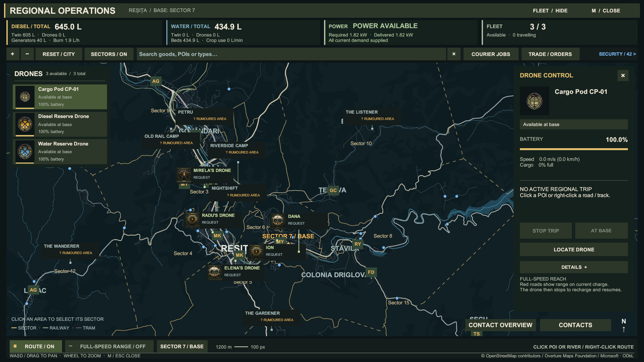This screenshot has height=362, width=644.
Task: Open the Courier Jobs tab
Action: coord(491,54)
